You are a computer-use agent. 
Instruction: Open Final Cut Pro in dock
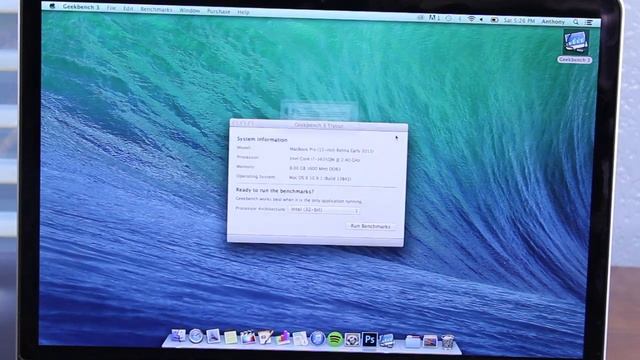point(247,337)
